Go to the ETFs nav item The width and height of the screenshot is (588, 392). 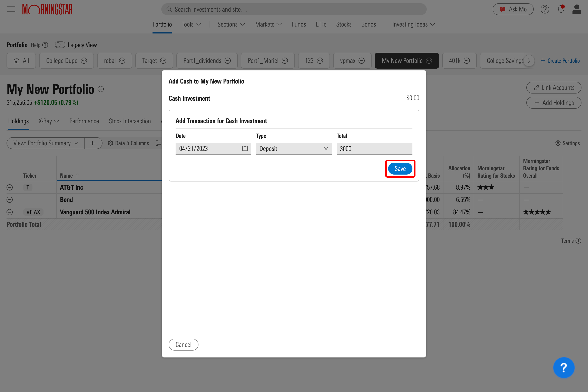[x=321, y=24]
